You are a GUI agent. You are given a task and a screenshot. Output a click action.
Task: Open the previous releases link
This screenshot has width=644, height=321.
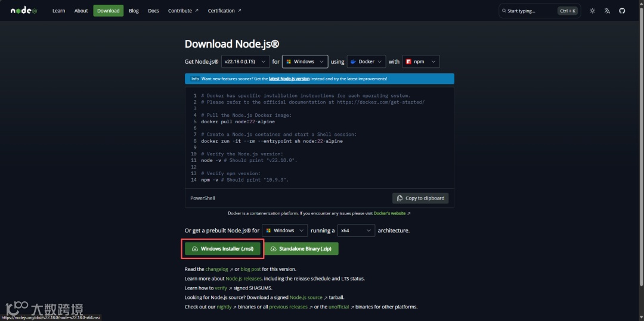(x=291, y=307)
